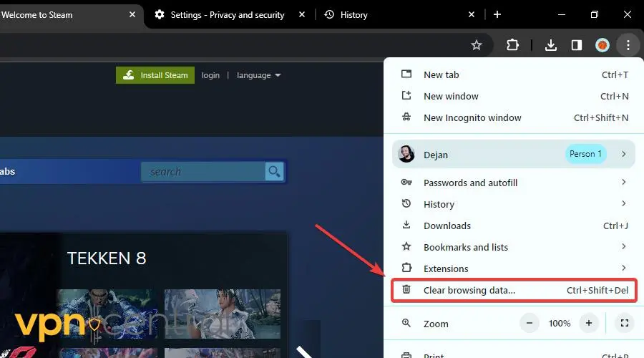Open Extensions menu entry
The image size is (644, 358).
[514, 268]
